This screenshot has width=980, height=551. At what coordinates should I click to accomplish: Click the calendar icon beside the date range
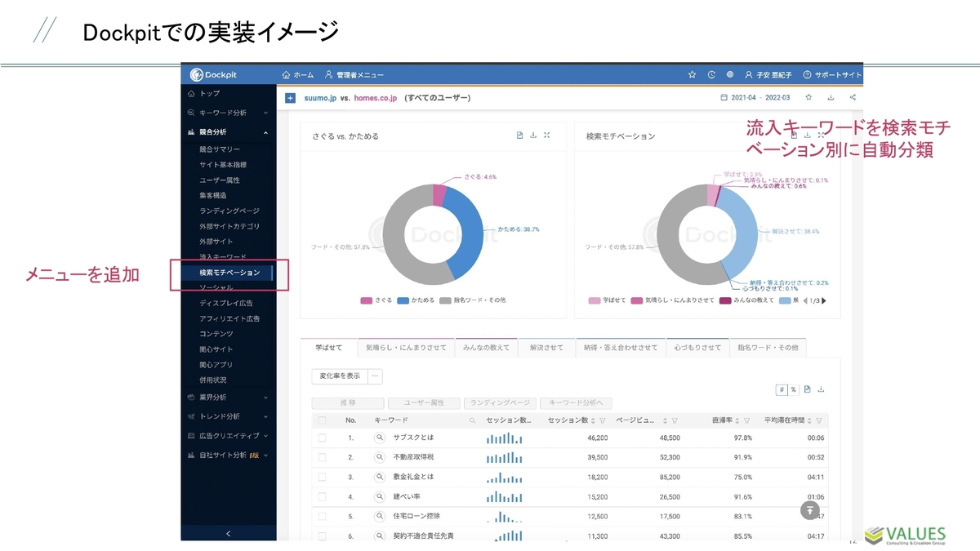point(724,96)
